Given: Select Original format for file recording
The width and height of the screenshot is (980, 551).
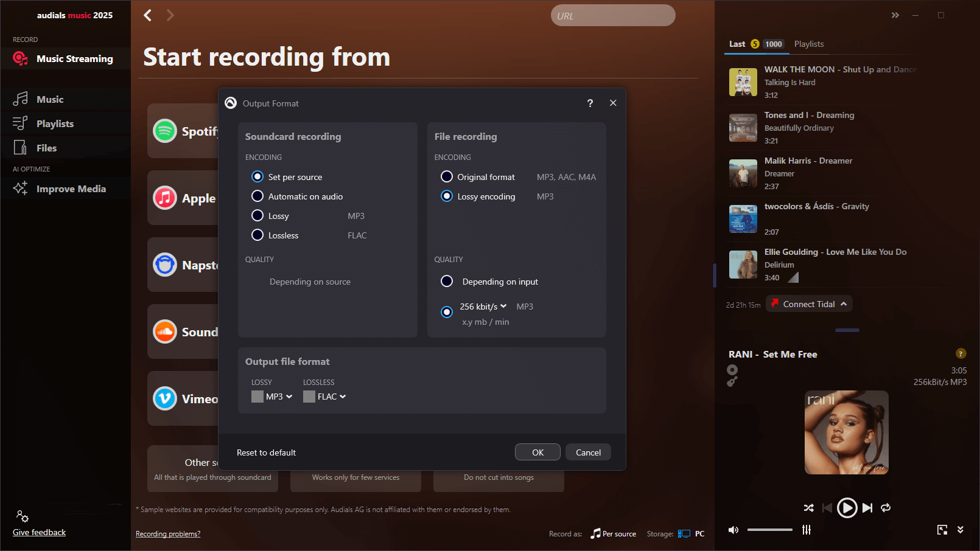Looking at the screenshot, I should tap(447, 177).
